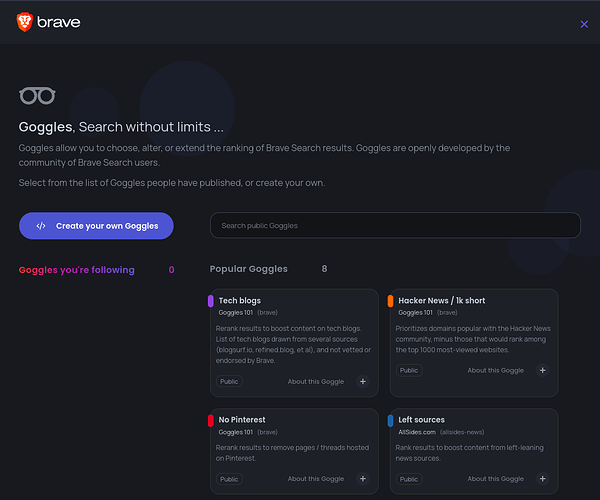Open the Tech blogs Goggle title

click(x=240, y=301)
